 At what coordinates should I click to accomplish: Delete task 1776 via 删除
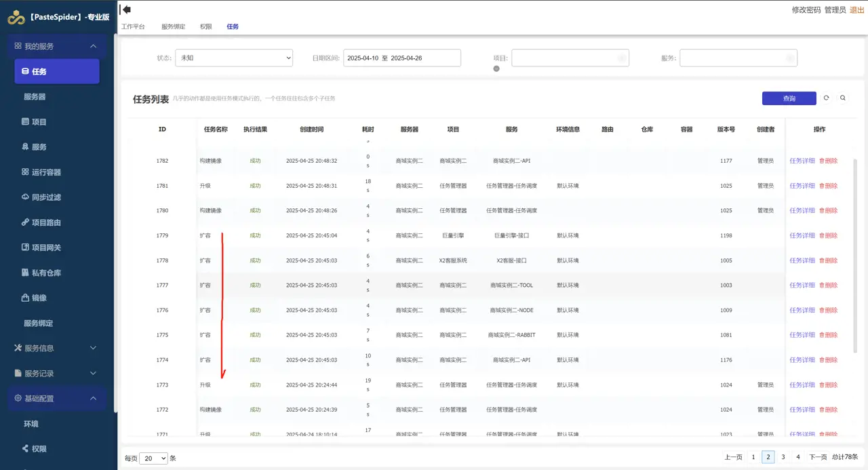point(829,310)
